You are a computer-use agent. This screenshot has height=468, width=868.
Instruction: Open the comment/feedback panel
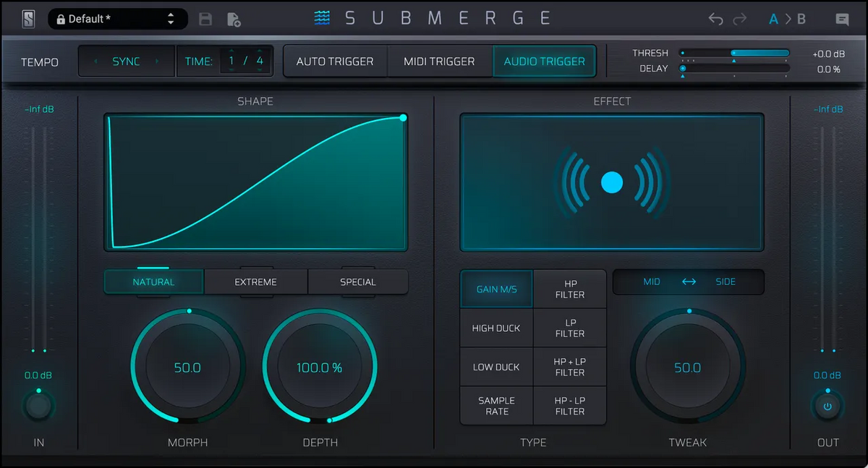[x=843, y=18]
